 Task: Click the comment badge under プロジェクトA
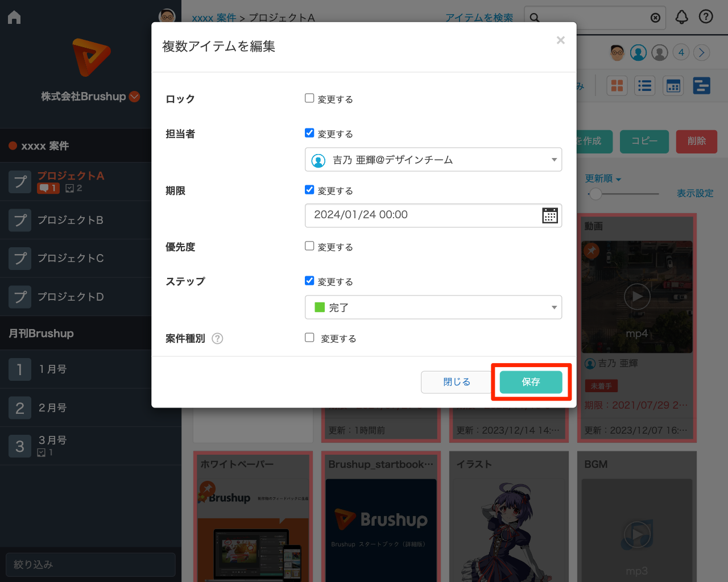(48, 188)
